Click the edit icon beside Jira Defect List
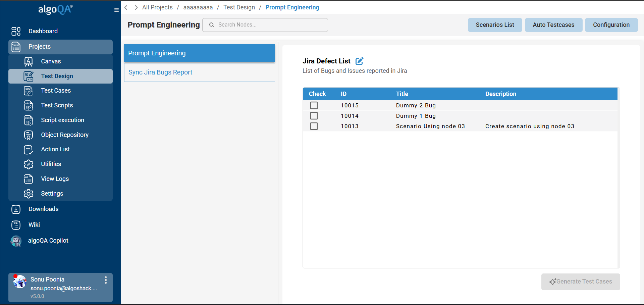The width and height of the screenshot is (644, 305). pos(359,61)
